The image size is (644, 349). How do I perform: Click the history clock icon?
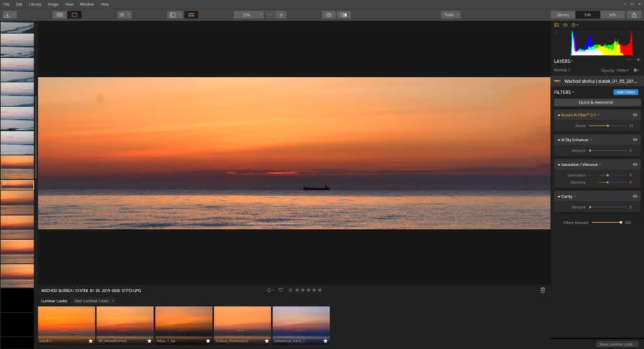tap(574, 25)
